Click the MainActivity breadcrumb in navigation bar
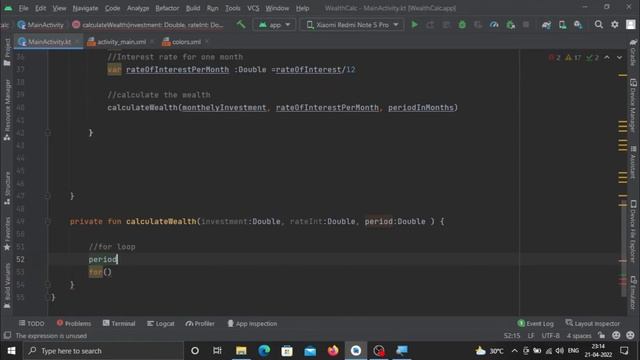Image resolution: width=640 pixels, height=360 pixels. tap(40, 24)
